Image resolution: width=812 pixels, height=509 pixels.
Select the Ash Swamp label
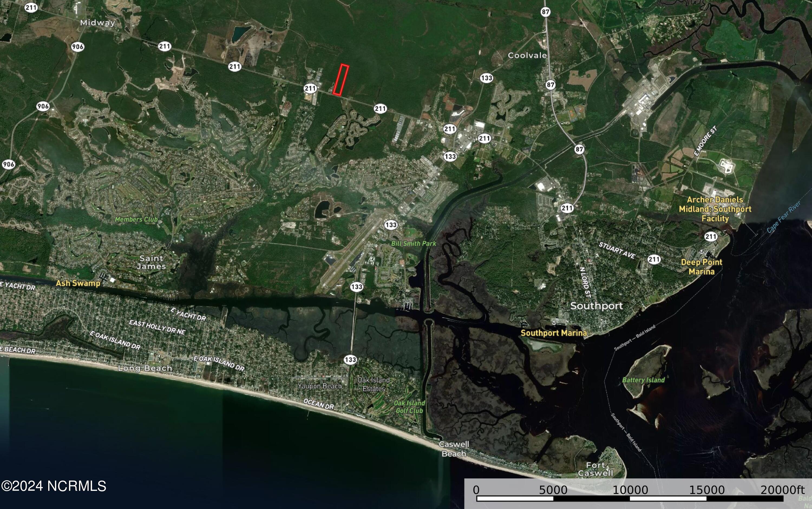(x=78, y=283)
